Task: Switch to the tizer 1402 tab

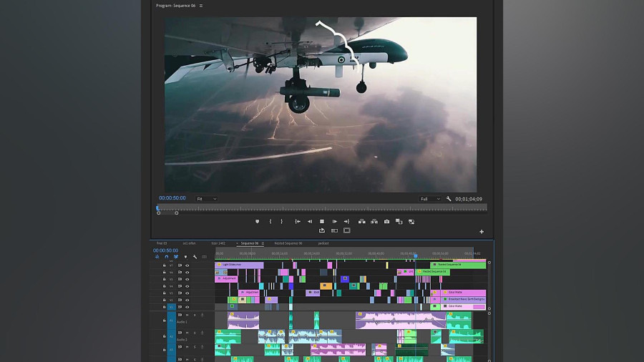Action: pos(218,243)
